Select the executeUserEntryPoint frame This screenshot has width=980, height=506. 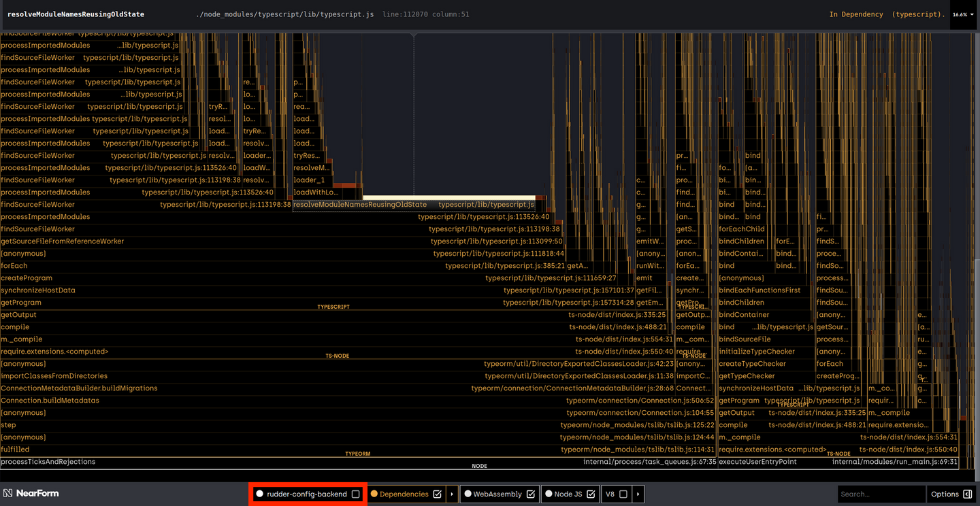(838, 462)
